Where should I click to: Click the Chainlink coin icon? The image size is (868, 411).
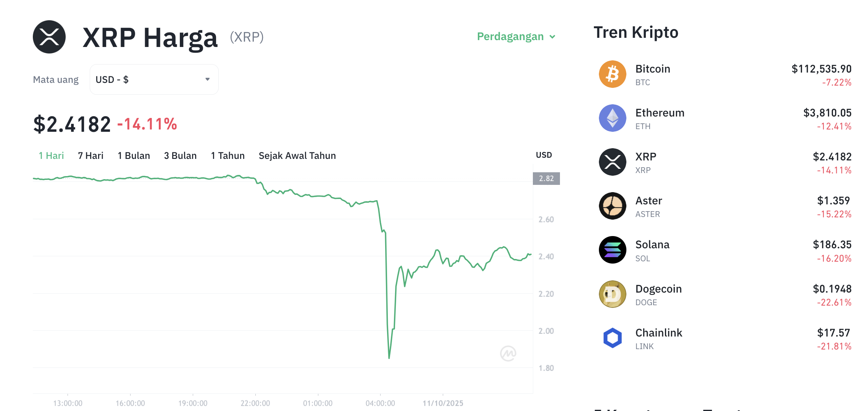tap(612, 338)
